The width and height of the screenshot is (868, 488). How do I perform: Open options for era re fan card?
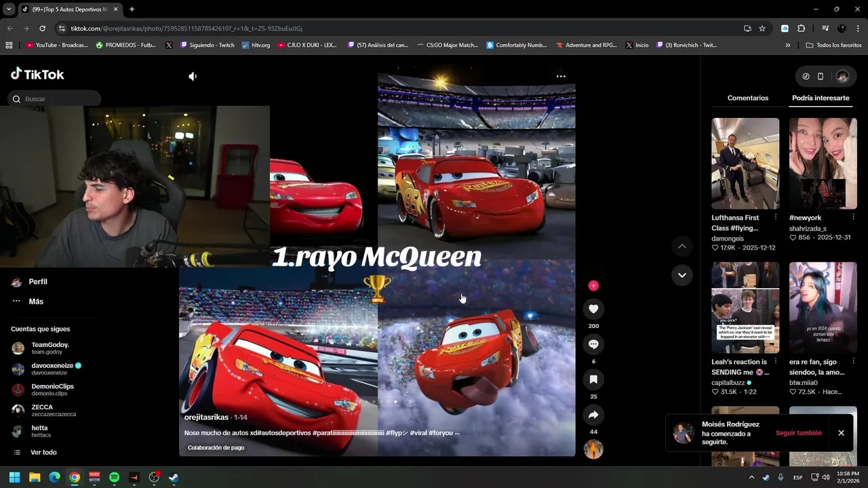pos(853,362)
